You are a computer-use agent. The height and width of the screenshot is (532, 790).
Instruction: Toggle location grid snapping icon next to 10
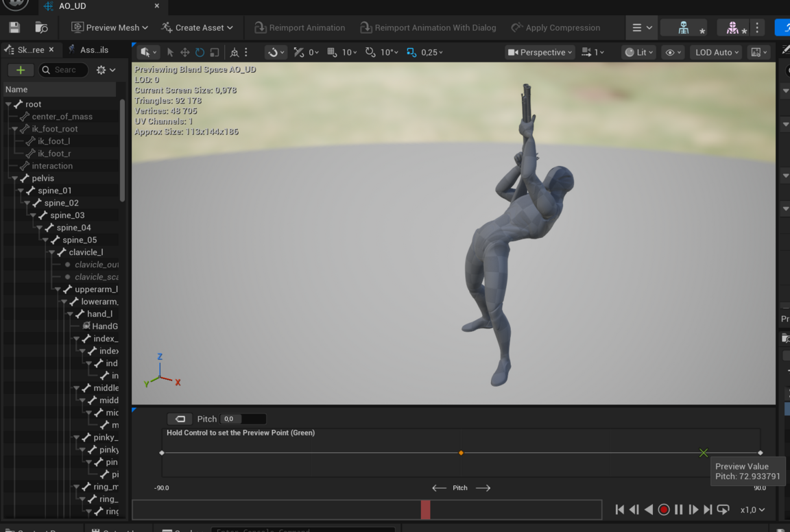click(x=332, y=52)
